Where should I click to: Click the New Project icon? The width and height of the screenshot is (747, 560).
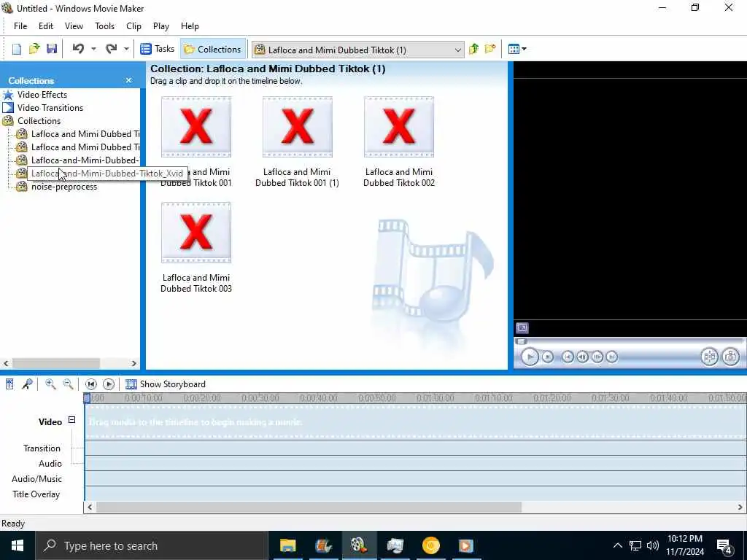click(x=17, y=49)
